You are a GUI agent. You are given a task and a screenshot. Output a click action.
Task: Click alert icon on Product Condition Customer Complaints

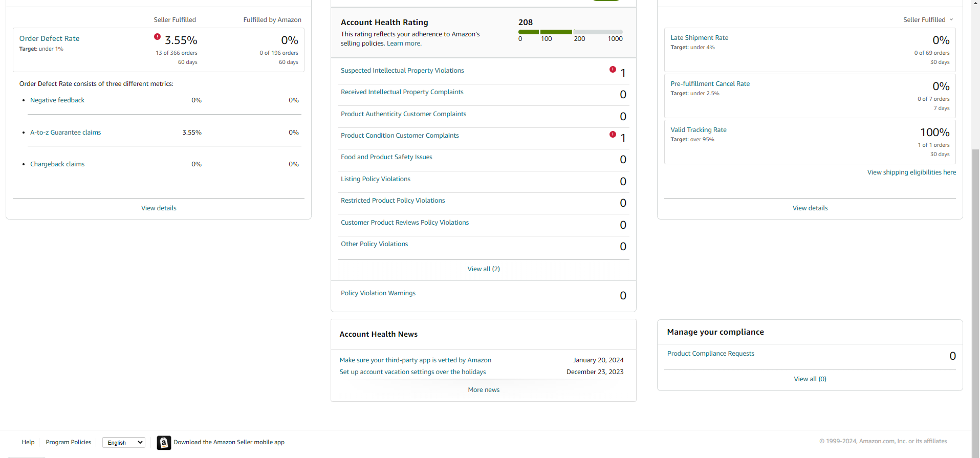[x=613, y=135]
